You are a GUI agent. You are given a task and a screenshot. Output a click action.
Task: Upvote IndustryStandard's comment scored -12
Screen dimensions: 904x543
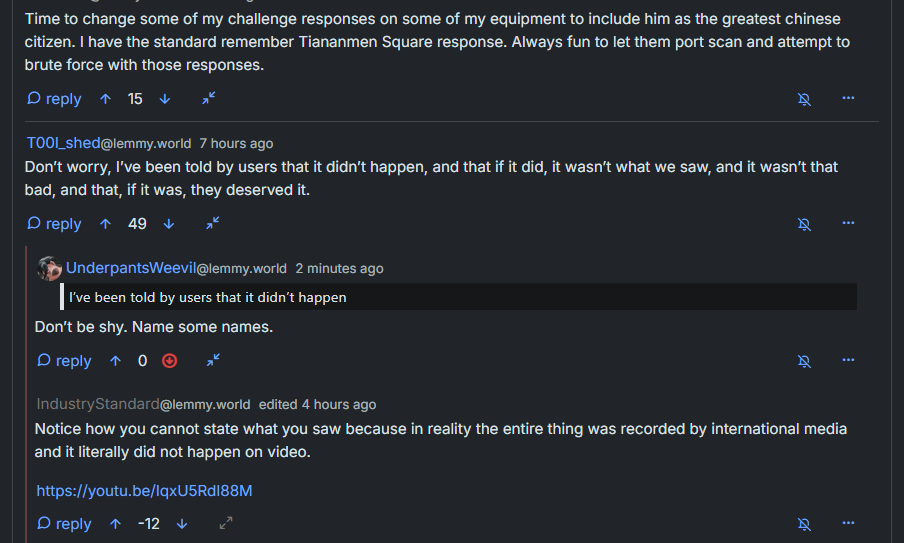coord(116,524)
